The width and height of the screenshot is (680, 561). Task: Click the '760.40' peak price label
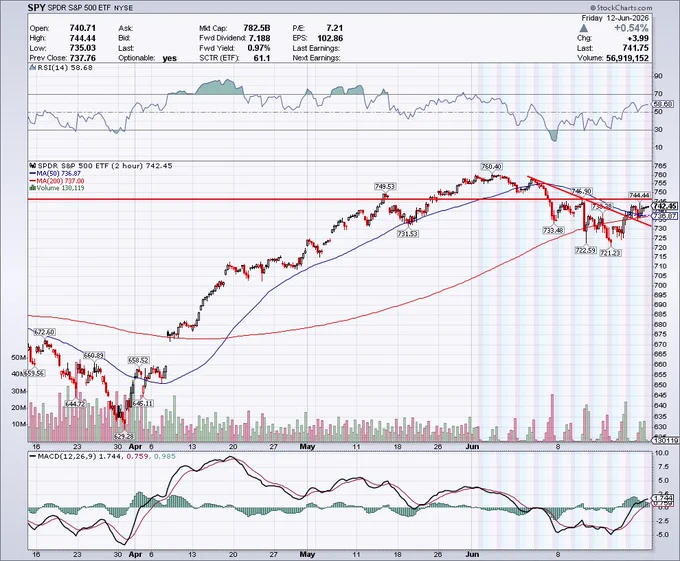tap(491, 167)
